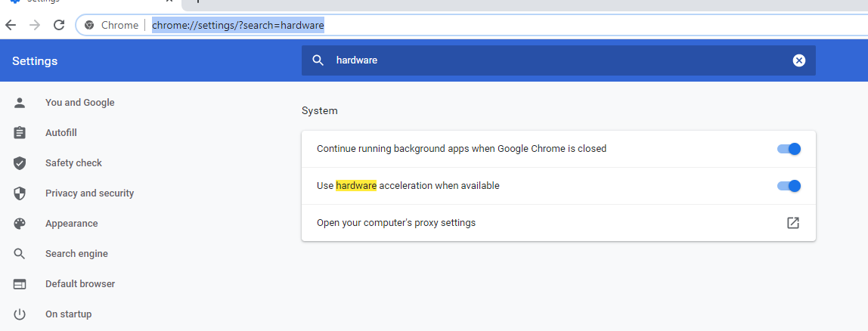The width and height of the screenshot is (868, 331).
Task: Open Default browser settings
Action: (80, 284)
